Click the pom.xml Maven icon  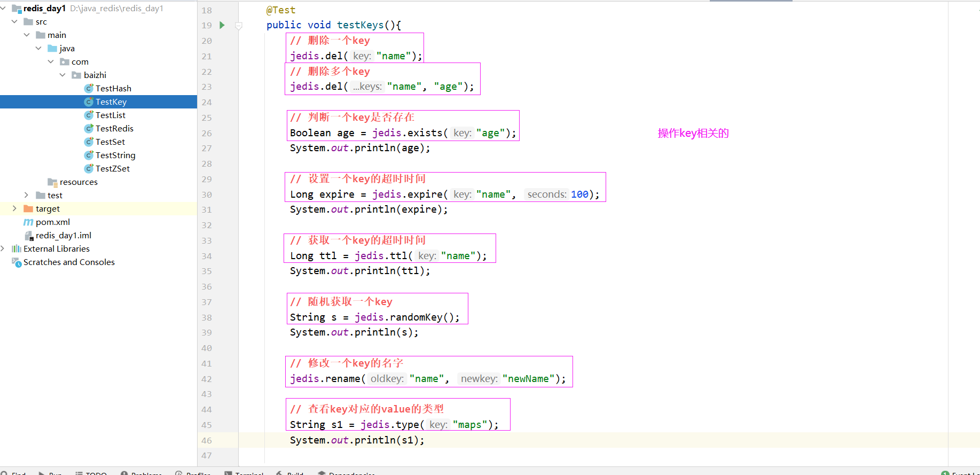(28, 222)
